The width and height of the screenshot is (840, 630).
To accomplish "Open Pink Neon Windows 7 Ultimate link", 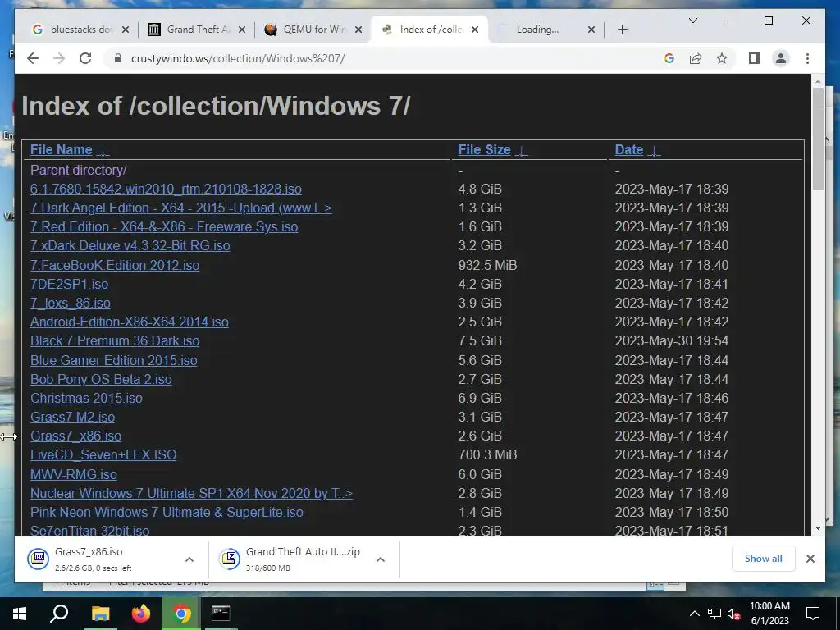I will pos(167,512).
